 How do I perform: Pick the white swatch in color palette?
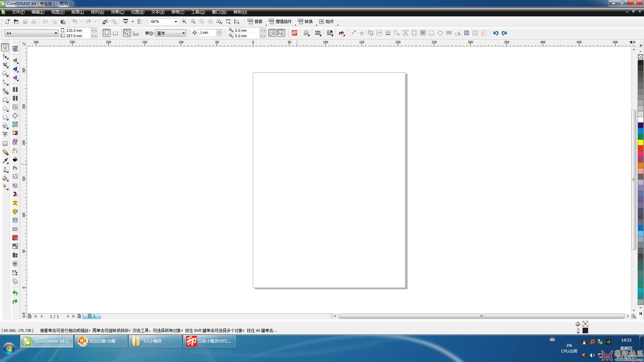[640, 120]
